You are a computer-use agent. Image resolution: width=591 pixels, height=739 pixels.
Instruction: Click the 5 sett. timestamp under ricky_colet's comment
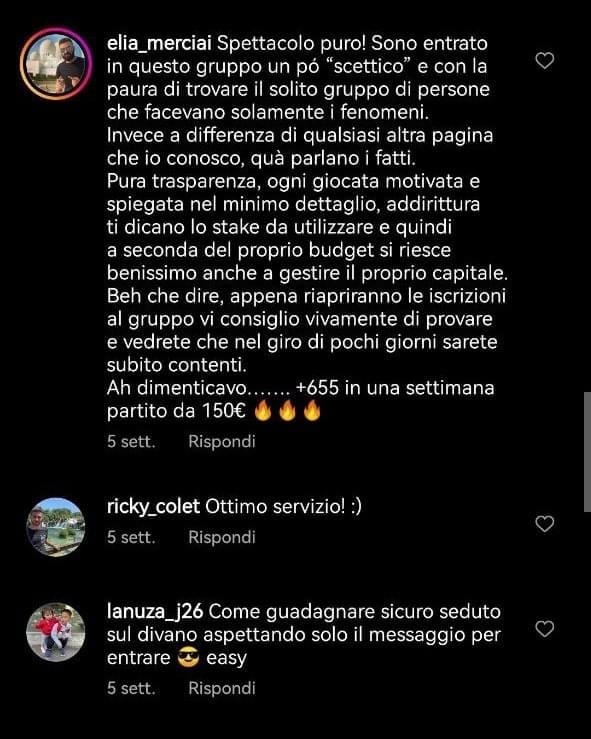131,537
